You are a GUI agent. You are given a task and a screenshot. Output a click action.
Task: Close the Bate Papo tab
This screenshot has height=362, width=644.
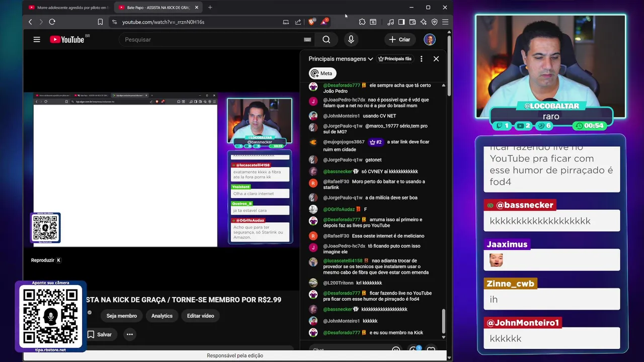pos(197,8)
